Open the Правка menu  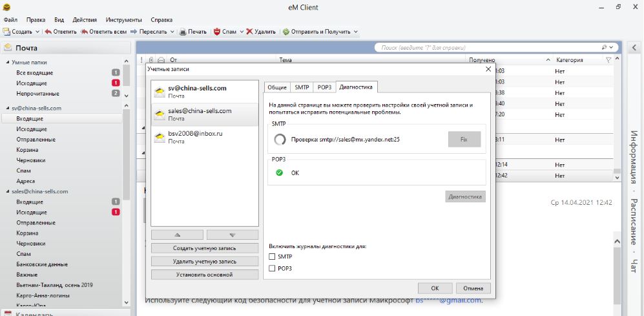coord(36,20)
